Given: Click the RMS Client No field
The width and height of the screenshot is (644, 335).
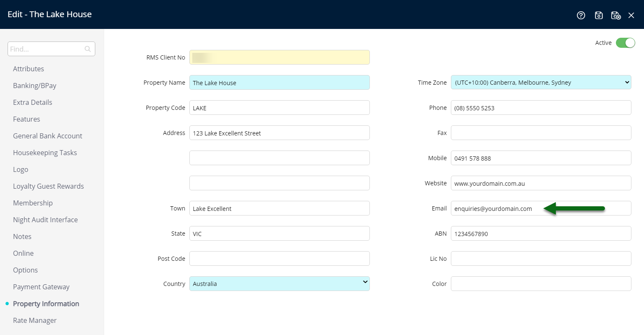Looking at the screenshot, I should point(280,57).
